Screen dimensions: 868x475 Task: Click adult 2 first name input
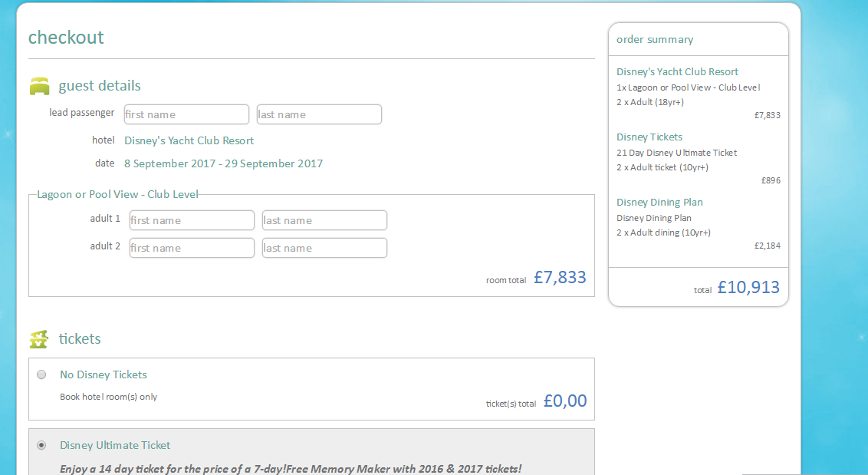pos(192,248)
